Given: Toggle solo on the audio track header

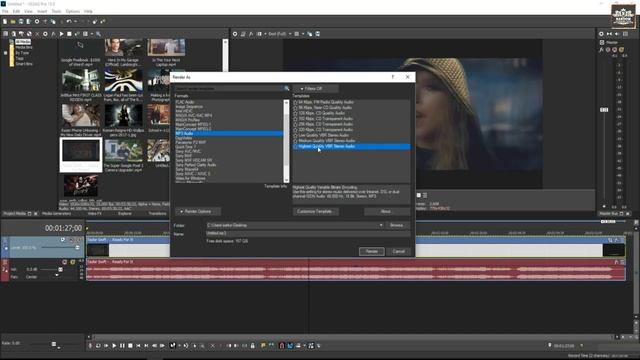Looking at the screenshot, I should (x=73, y=262).
